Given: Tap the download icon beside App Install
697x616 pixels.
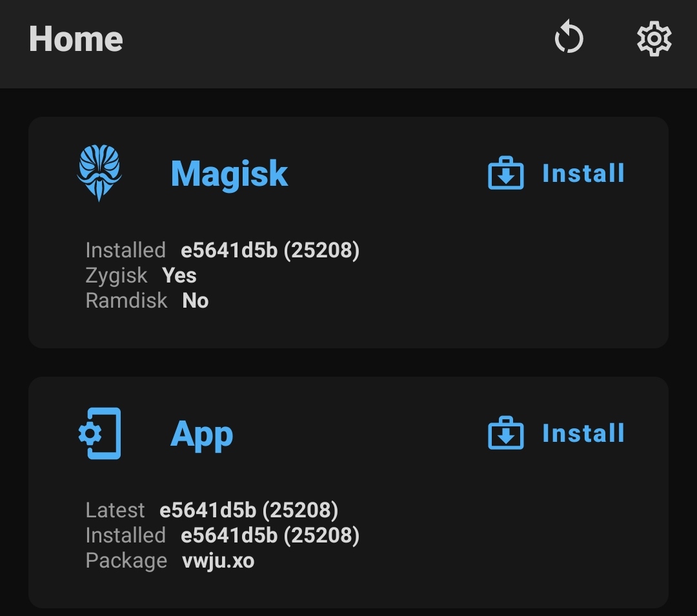Looking at the screenshot, I should tap(507, 433).
